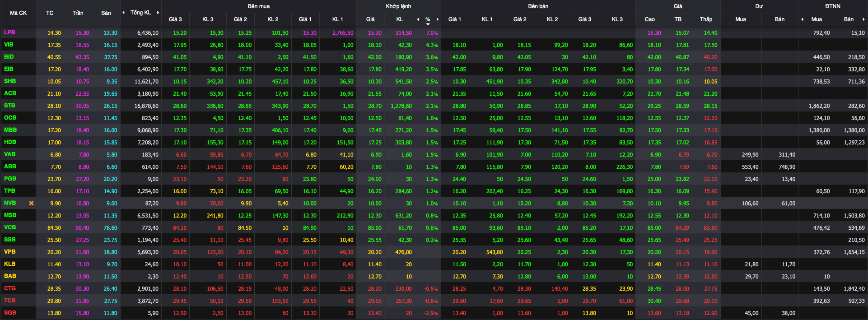Image resolution: width=868 pixels, height=320 pixels.
Task: Click the KL 1 header under Bên bán
Action: (x=487, y=19)
